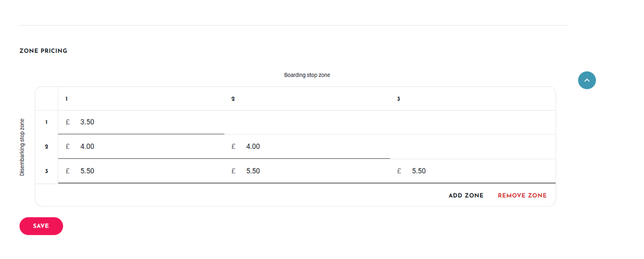Select disembarking zone row header 1
644x259 pixels.
(x=47, y=122)
